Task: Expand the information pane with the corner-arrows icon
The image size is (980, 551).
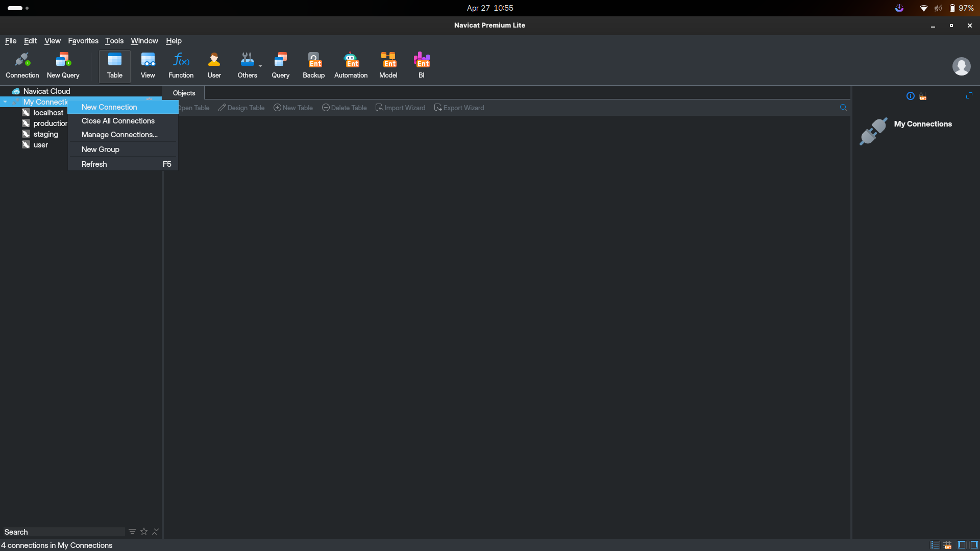Action: click(969, 95)
